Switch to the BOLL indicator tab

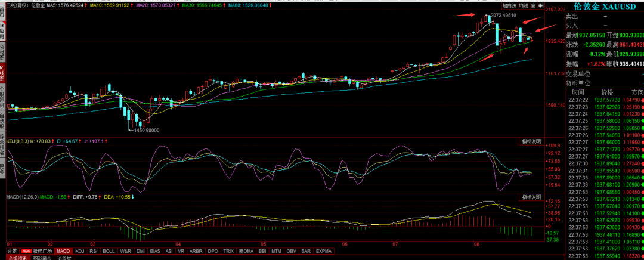[x=109, y=252]
